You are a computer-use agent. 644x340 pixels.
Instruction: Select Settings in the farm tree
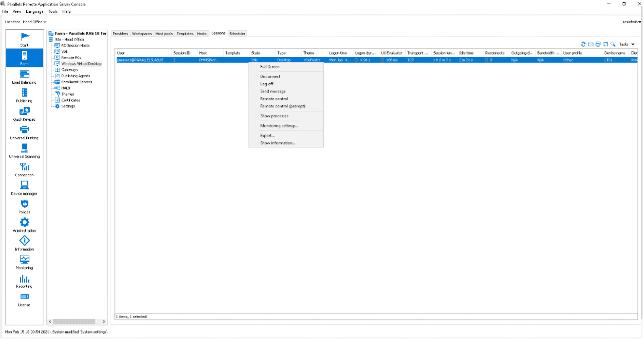click(68, 106)
